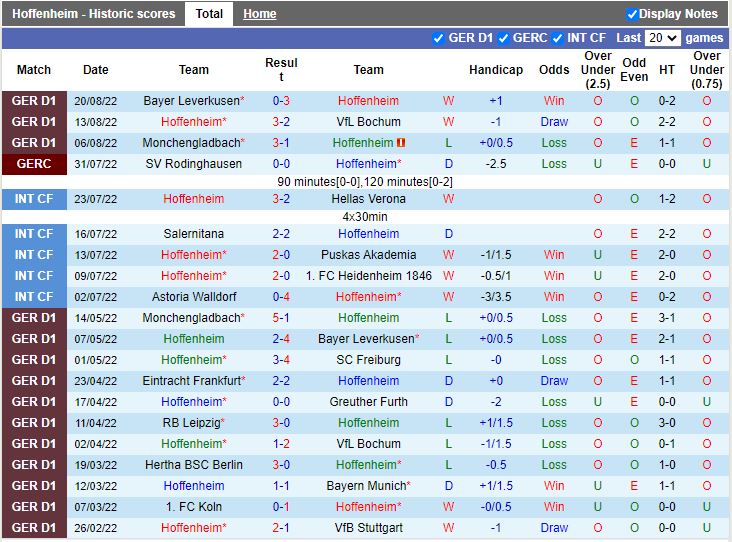Switch to the Total tab
Viewport: 732px width, 542px height.
[x=209, y=14]
